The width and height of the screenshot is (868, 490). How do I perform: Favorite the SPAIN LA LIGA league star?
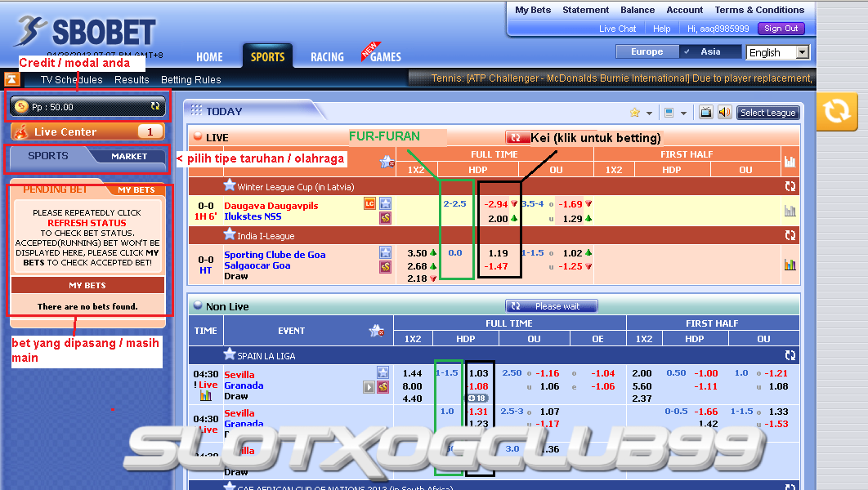pyautogui.click(x=229, y=354)
